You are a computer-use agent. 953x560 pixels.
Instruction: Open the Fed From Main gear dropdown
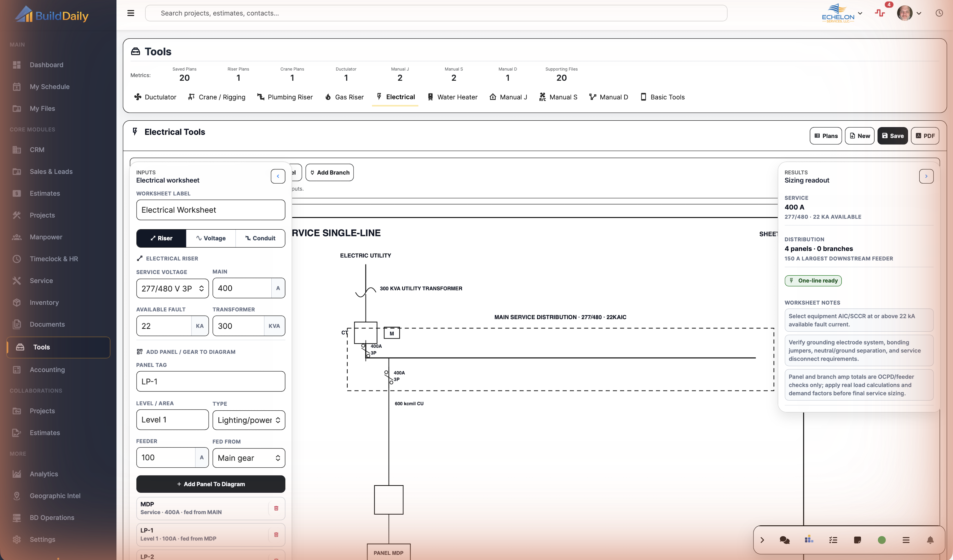click(249, 458)
